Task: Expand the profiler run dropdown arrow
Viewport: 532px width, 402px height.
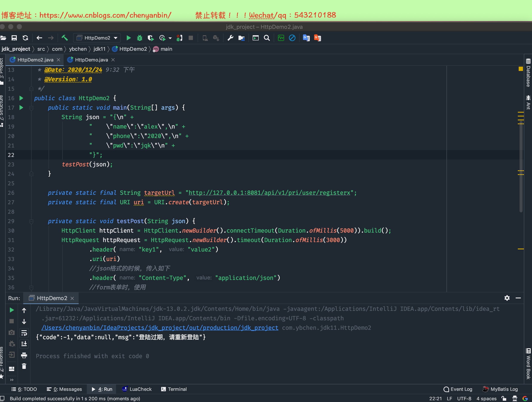Action: point(170,38)
